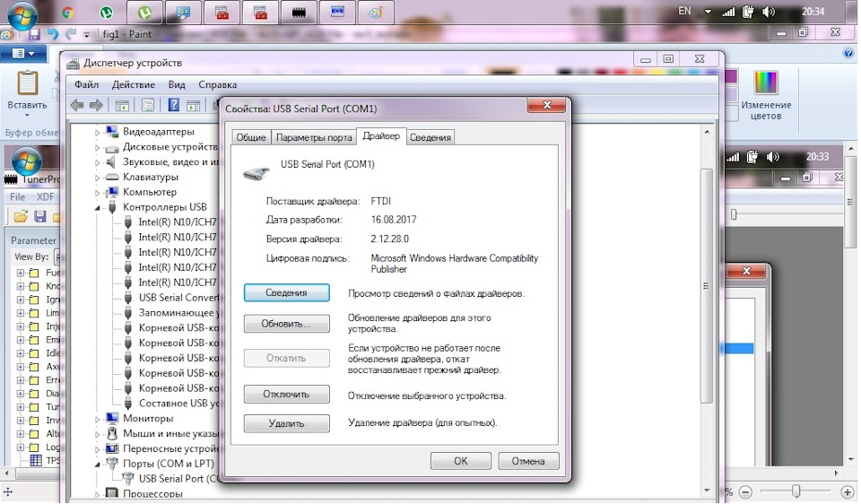Switch to the Общие tab
This screenshot has width=861, height=504.
[251, 138]
